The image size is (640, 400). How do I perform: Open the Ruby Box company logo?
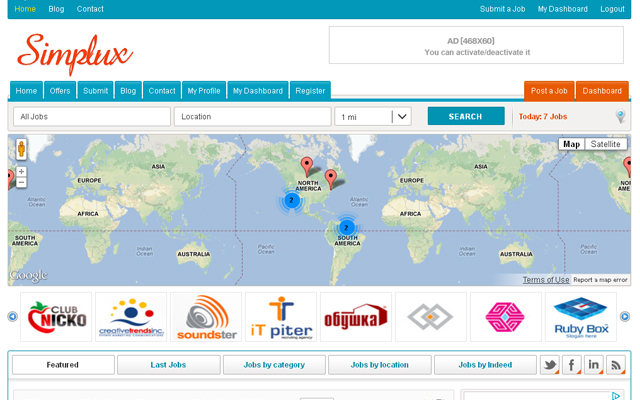581,317
